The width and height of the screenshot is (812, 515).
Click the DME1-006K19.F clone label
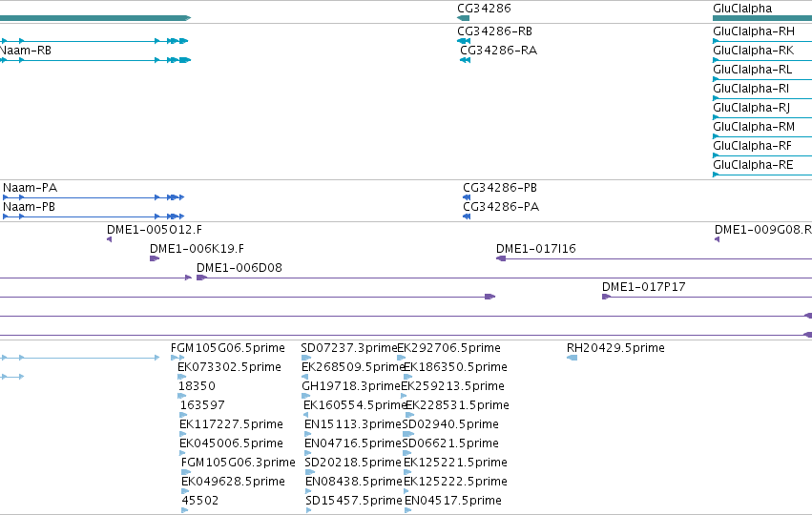click(197, 249)
